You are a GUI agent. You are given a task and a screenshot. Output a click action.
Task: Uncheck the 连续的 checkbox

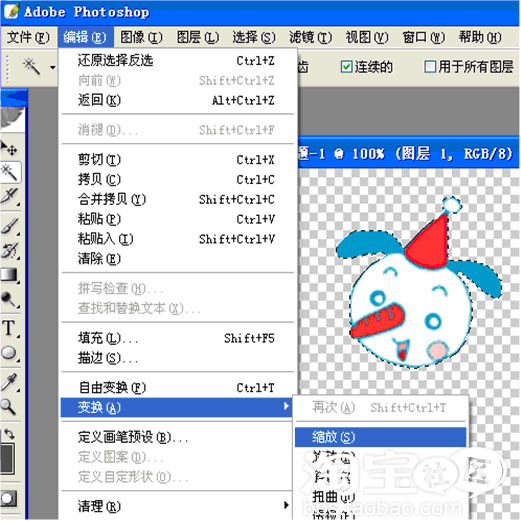[346, 67]
